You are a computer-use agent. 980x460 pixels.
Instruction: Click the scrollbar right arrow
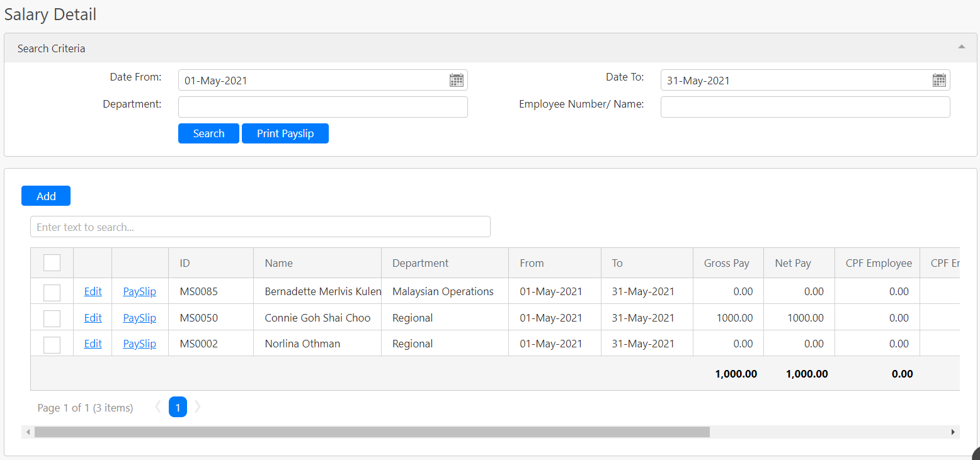click(x=953, y=432)
